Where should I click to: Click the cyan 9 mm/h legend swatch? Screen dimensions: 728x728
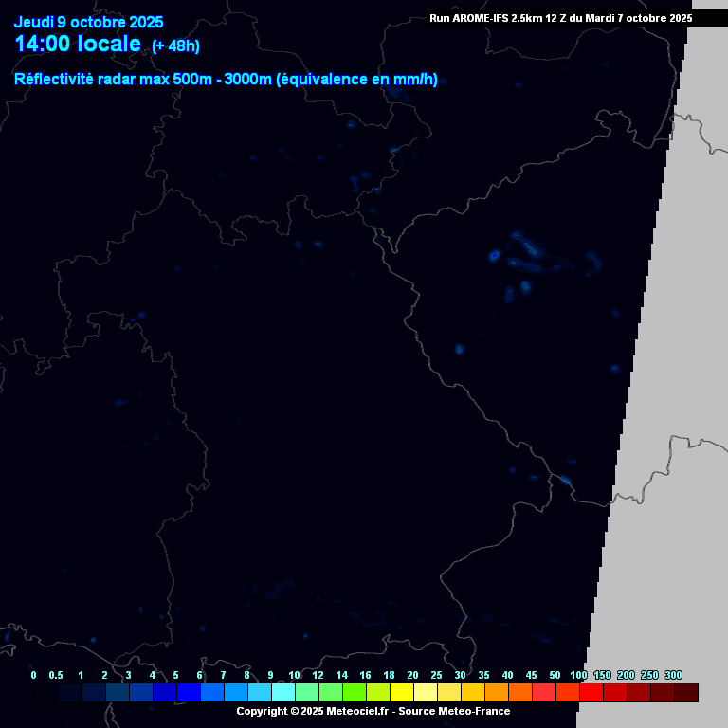[283, 693]
